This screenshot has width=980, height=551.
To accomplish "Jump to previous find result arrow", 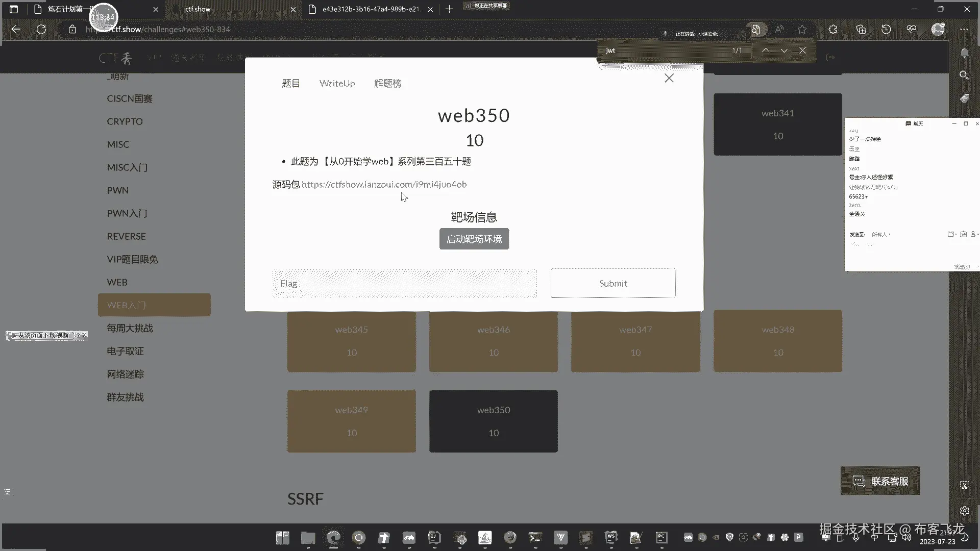I will [x=766, y=51].
